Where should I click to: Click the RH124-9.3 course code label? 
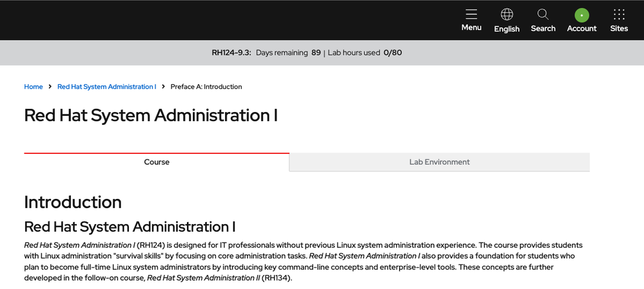(231, 53)
